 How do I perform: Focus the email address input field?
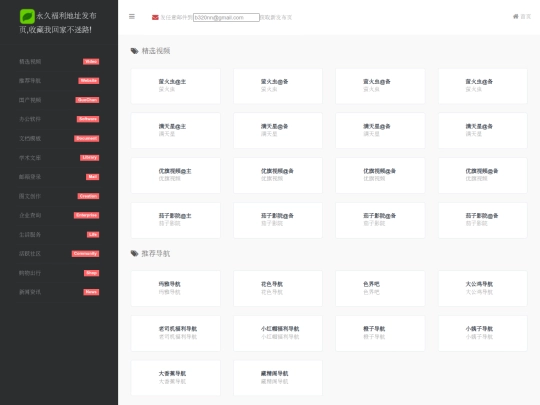226,17
